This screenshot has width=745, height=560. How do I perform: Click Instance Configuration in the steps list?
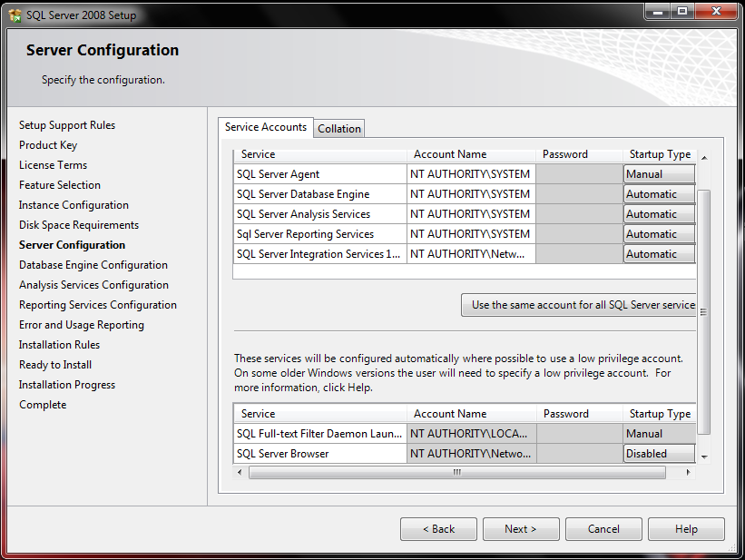coord(74,205)
